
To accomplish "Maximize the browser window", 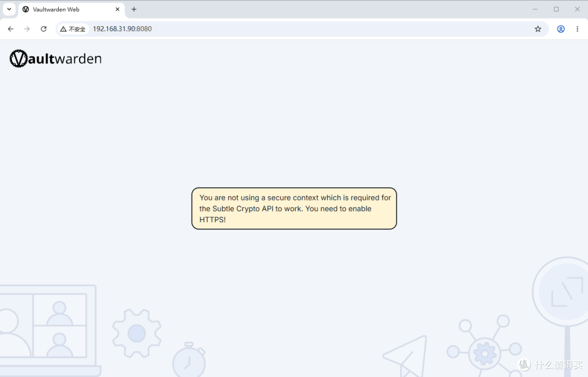I will coord(556,9).
